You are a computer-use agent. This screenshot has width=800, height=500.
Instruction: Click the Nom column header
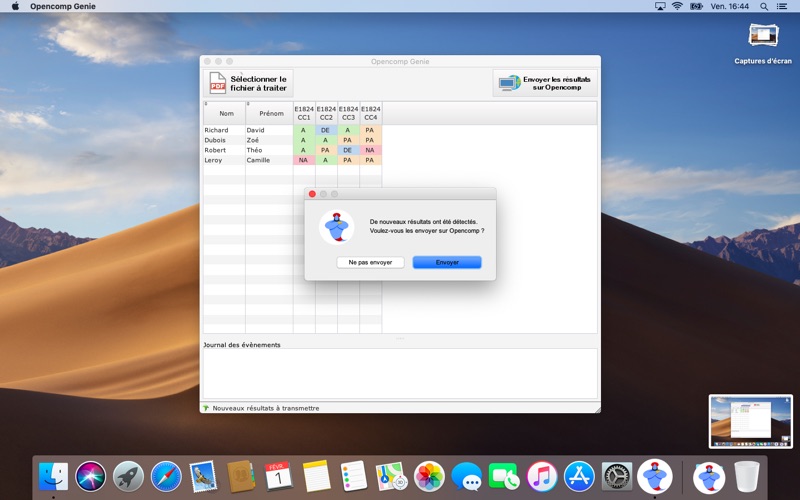click(x=224, y=113)
